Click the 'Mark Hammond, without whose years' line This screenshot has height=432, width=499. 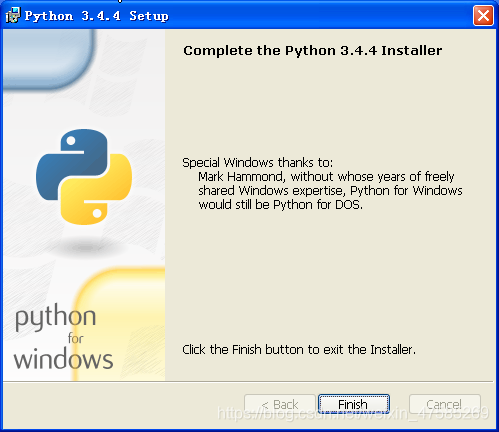[326, 177]
